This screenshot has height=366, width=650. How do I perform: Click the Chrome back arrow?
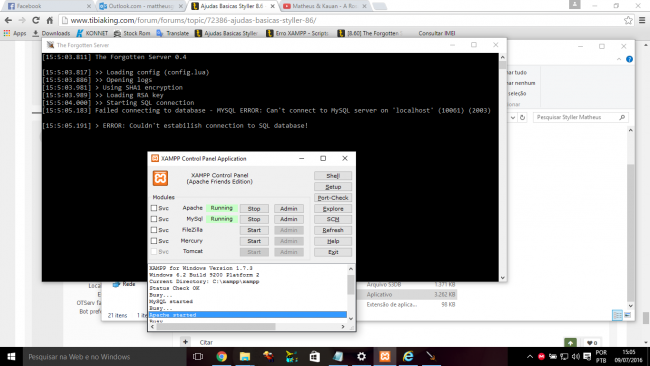(x=8, y=20)
